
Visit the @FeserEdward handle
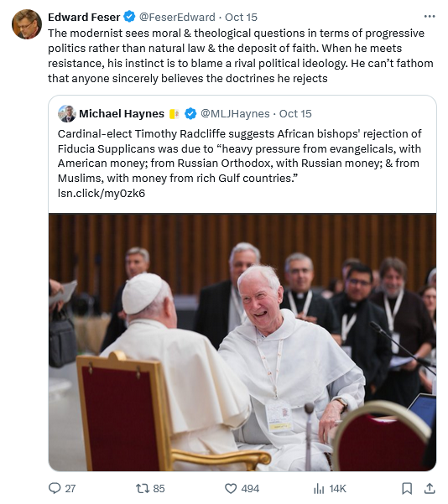pos(177,17)
